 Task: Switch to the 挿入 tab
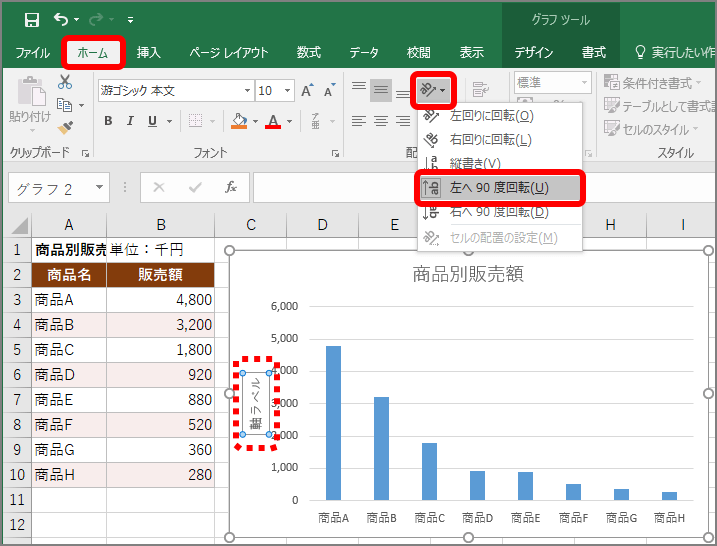(x=149, y=53)
